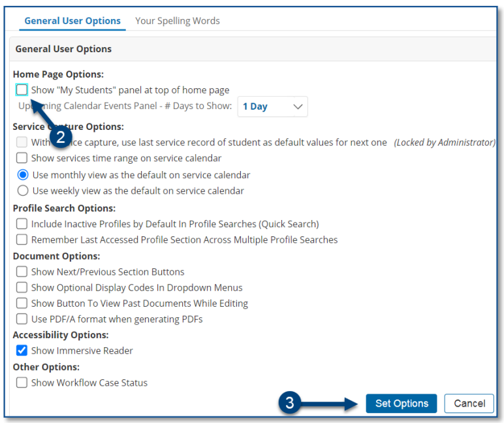Uncheck Show Immersive Reader option
Viewport: 504px width, 423px height.
(22, 351)
